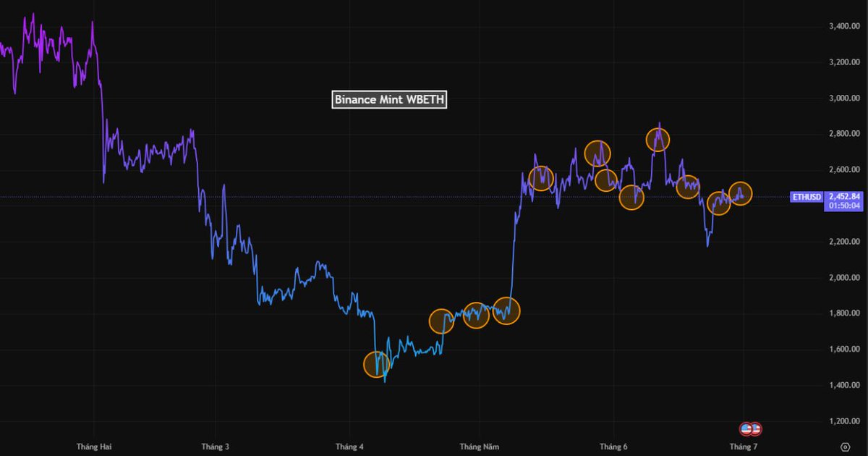Click the Tháng 6 time axis label

click(613, 447)
